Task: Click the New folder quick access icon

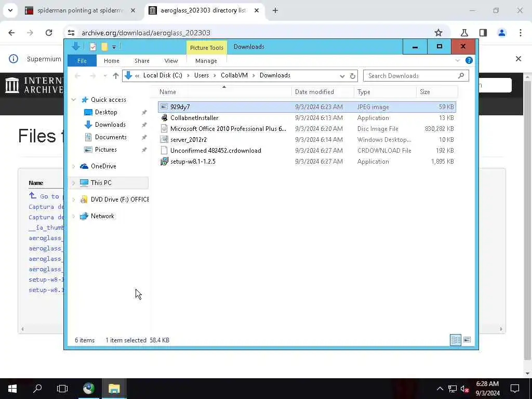Action: point(104,47)
